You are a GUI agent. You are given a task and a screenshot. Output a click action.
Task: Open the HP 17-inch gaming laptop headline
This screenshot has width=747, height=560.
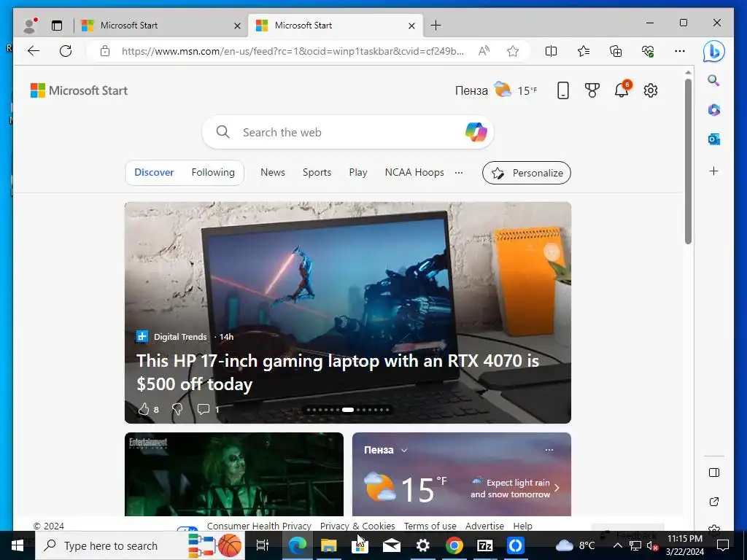[337, 373]
